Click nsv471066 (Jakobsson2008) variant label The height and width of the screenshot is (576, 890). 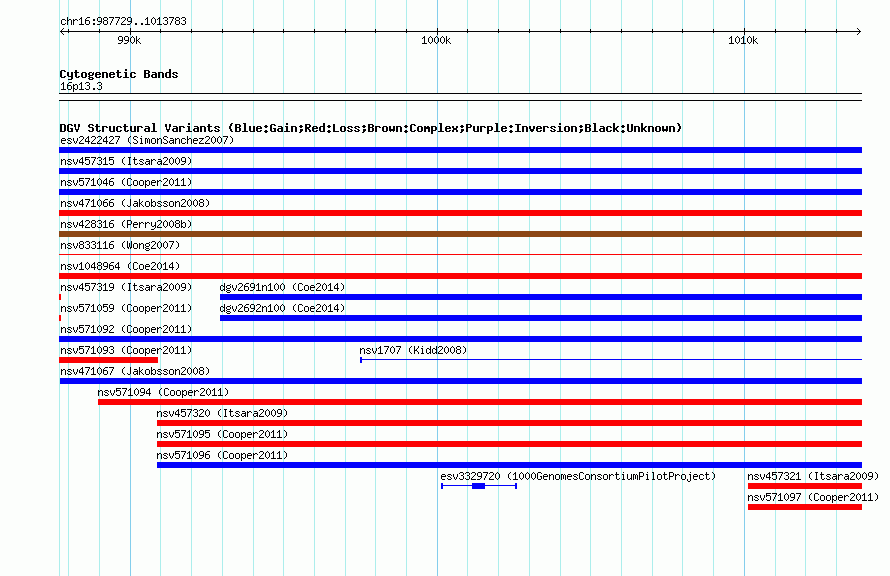pyautogui.click(x=135, y=203)
